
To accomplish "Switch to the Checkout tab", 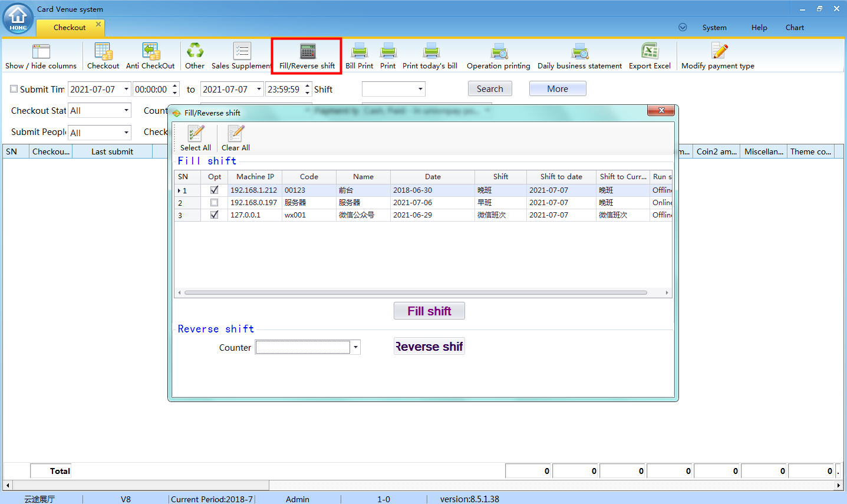I will (70, 27).
